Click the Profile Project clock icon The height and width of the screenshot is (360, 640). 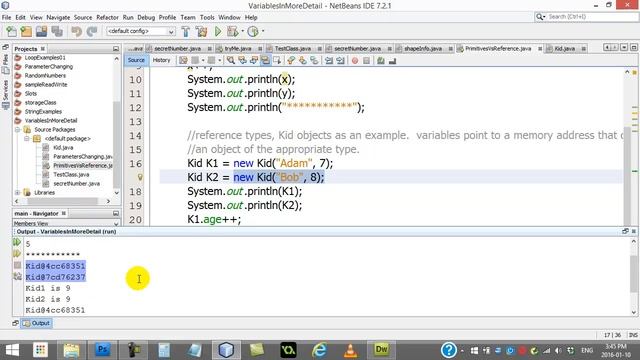[253, 31]
